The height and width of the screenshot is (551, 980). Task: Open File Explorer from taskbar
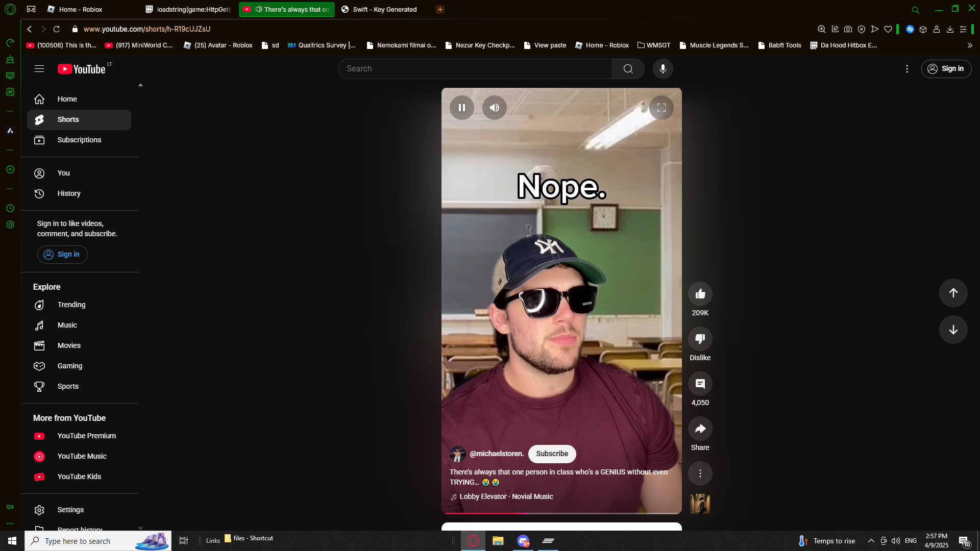pos(498,541)
